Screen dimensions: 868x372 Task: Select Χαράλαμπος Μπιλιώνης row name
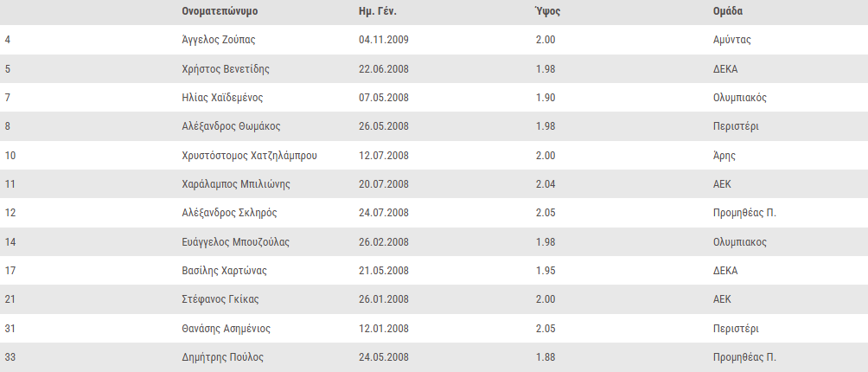tap(236, 184)
